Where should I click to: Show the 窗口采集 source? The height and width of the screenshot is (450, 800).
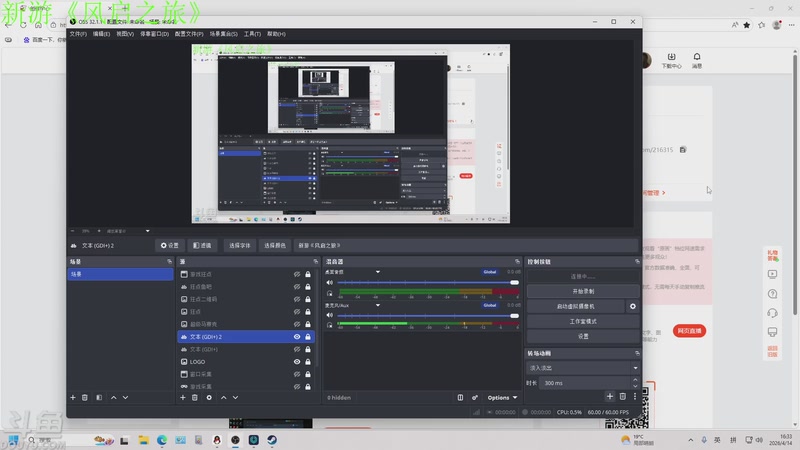(x=297, y=374)
